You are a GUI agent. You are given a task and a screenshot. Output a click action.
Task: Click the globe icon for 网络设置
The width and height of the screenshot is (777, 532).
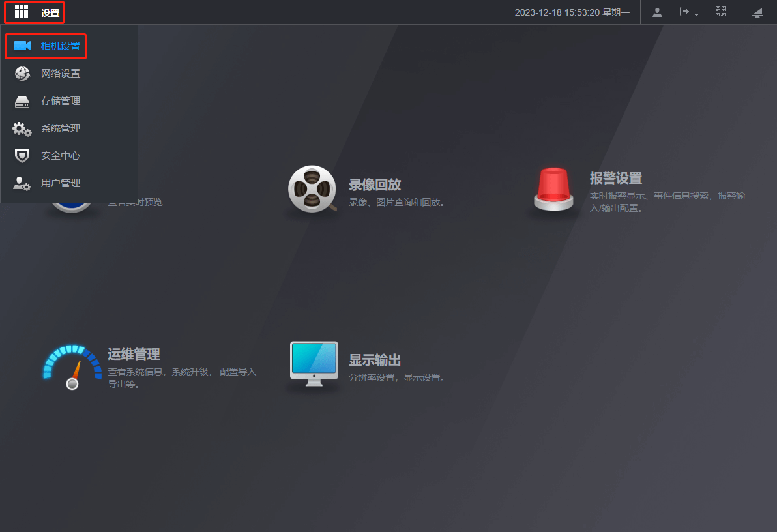(22, 74)
